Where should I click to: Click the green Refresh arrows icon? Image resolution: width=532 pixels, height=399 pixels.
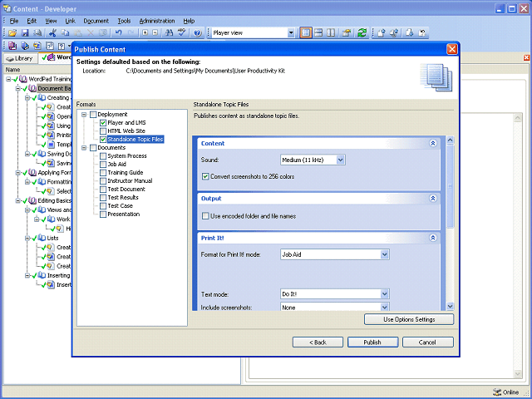coord(362,33)
